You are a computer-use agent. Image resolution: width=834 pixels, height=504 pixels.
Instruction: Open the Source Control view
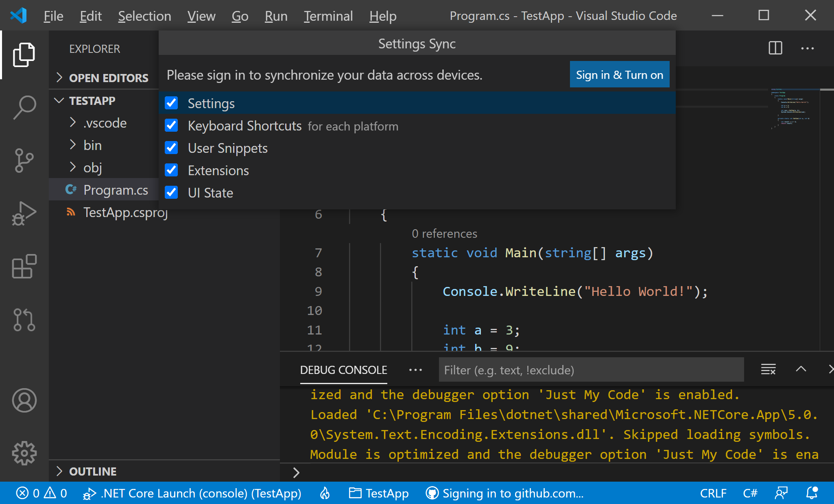tap(24, 161)
